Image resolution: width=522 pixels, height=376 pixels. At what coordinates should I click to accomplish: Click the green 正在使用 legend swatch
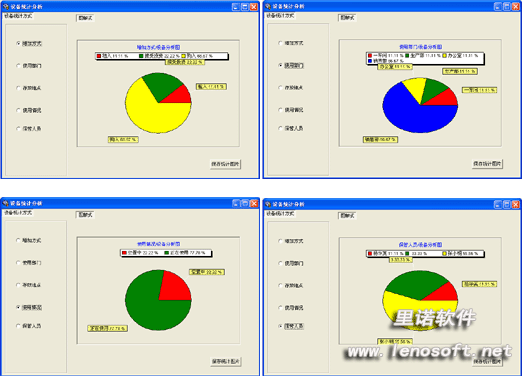point(166,253)
